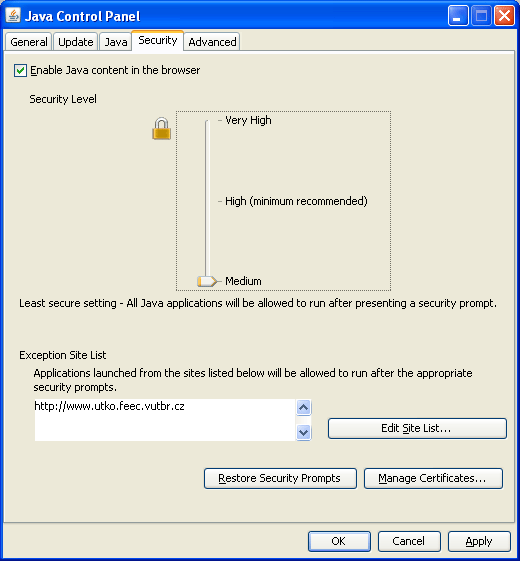Open Manage Certificates dialog

(433, 478)
